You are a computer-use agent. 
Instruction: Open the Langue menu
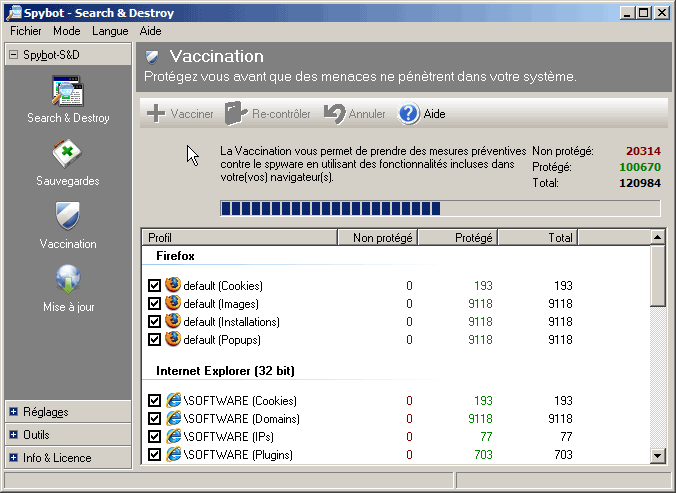click(110, 31)
